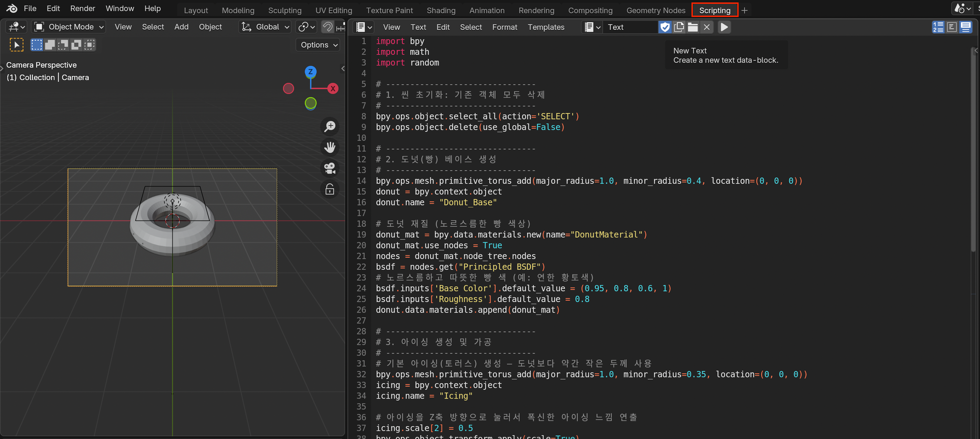
Task: Click the zoom magnifier icon in viewport
Action: click(x=330, y=126)
